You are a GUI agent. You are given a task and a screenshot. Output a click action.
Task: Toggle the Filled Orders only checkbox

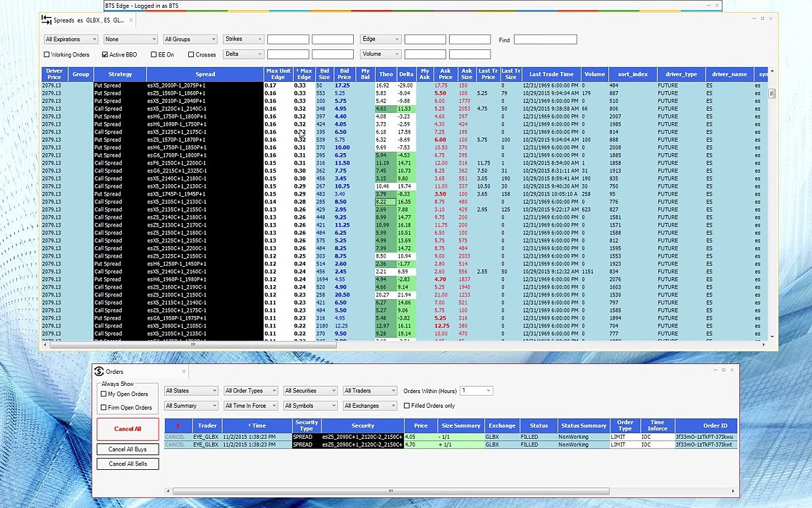[407, 406]
